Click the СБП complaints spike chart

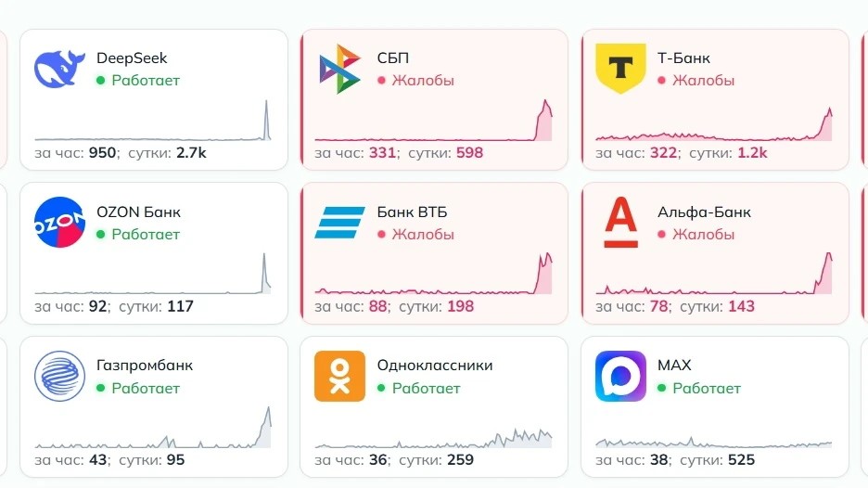434,122
